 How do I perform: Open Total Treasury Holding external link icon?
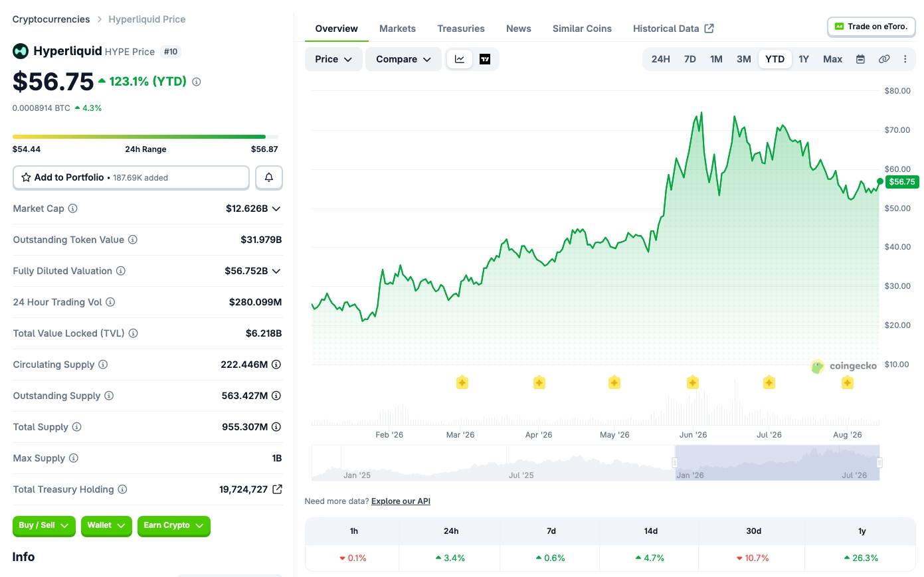click(278, 489)
